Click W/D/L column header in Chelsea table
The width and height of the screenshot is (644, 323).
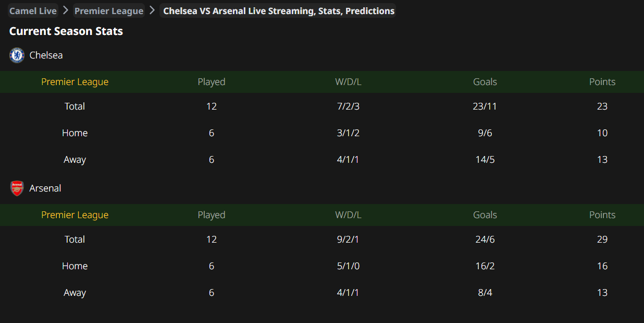(348, 82)
